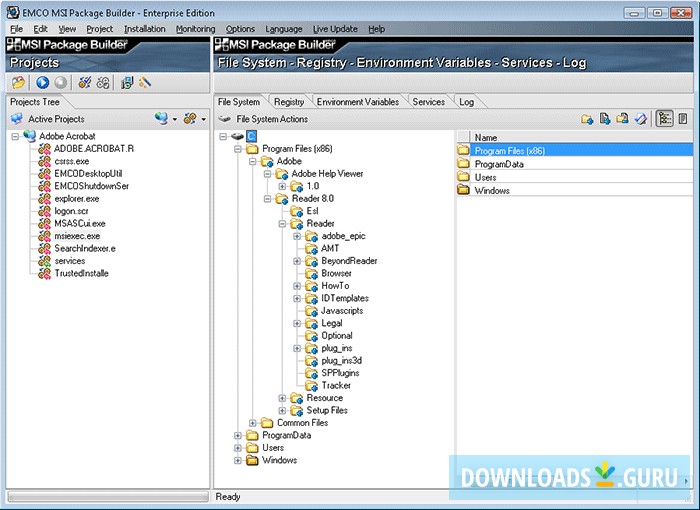Open the File menu
Image resolution: width=700 pixels, height=510 pixels.
coord(17,29)
